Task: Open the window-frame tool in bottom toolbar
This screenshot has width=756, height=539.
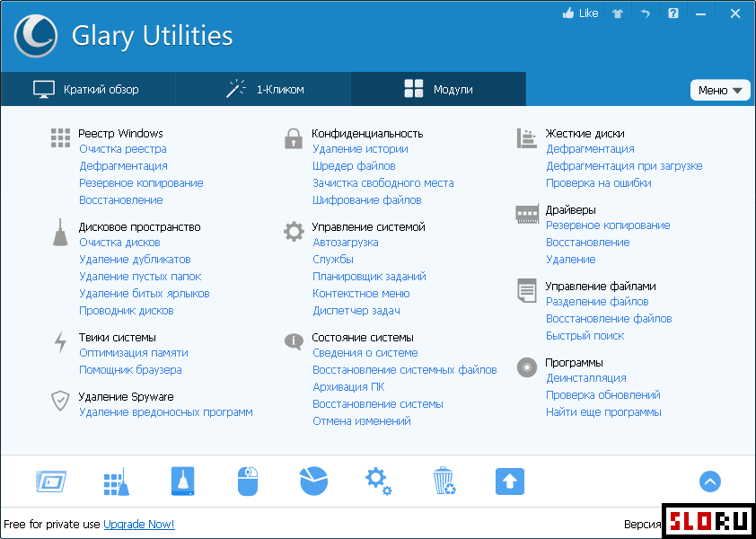Action: [x=51, y=482]
